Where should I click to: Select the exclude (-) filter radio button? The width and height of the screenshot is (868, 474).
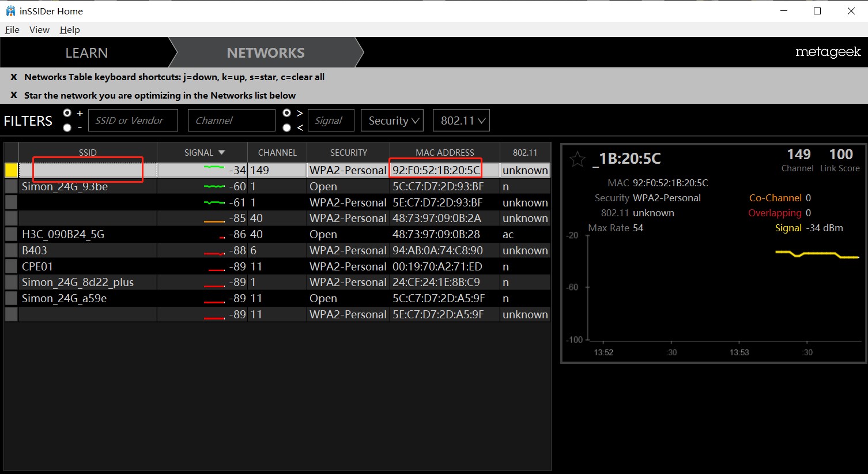coord(67,127)
